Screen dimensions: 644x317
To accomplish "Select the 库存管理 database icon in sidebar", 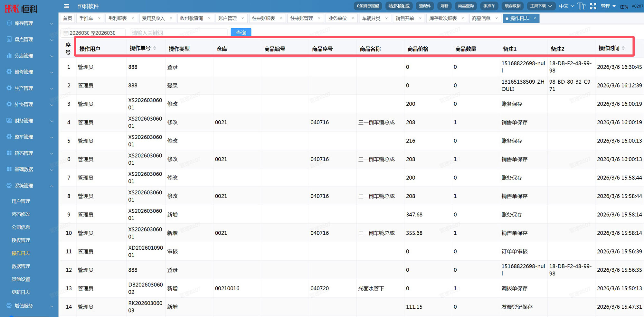I will pyautogui.click(x=9, y=23).
